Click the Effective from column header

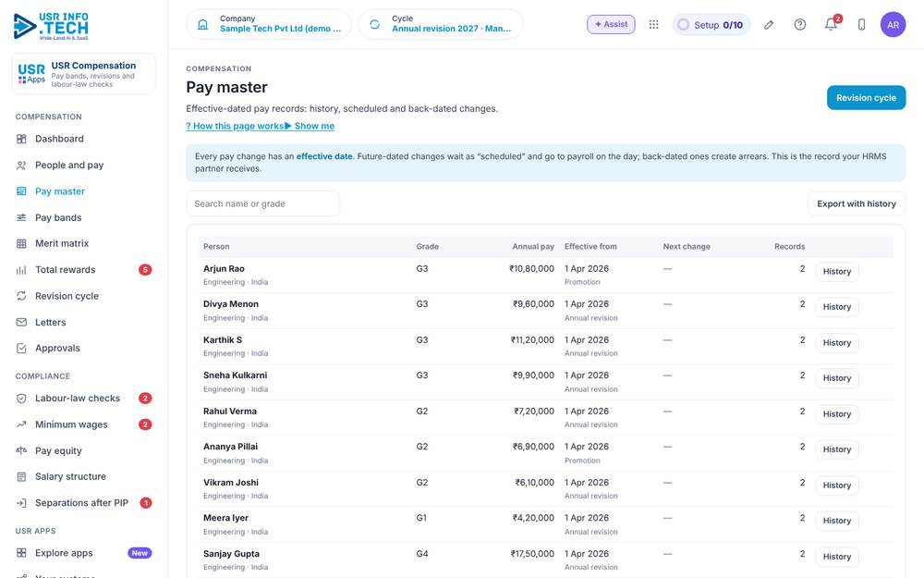coord(590,247)
